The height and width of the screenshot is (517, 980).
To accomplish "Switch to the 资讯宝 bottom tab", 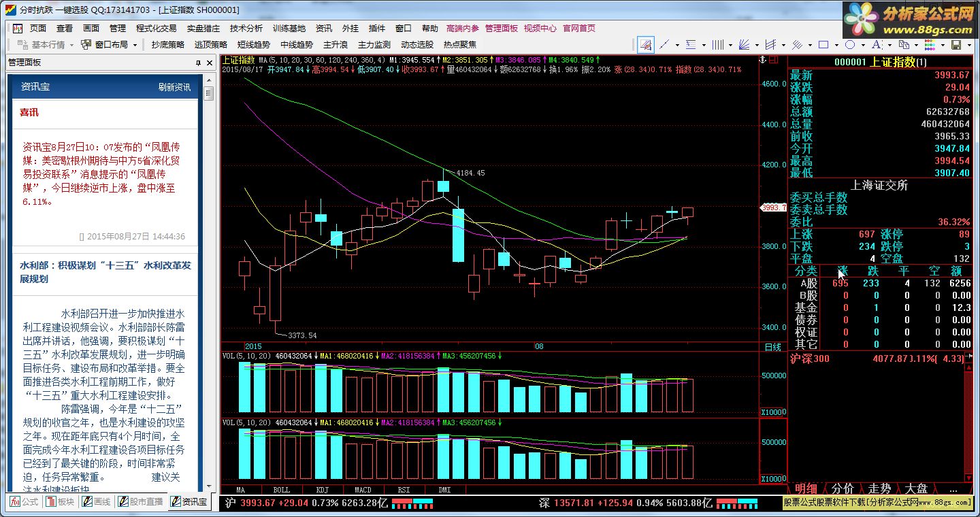I will (189, 502).
